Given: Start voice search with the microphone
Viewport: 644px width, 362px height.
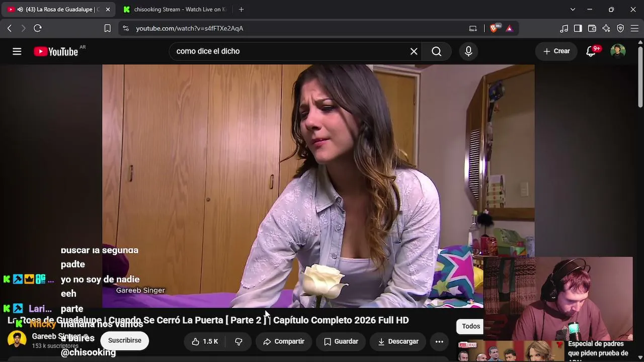Looking at the screenshot, I should 468,51.
